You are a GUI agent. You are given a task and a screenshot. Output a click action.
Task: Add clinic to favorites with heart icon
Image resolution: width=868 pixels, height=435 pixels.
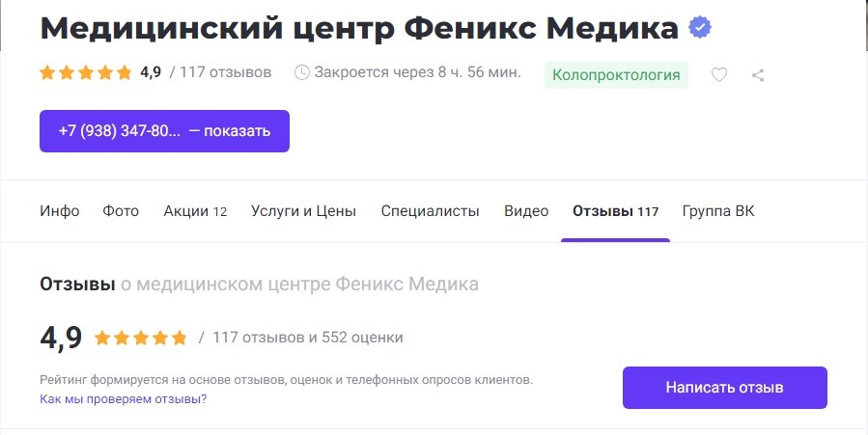719,74
